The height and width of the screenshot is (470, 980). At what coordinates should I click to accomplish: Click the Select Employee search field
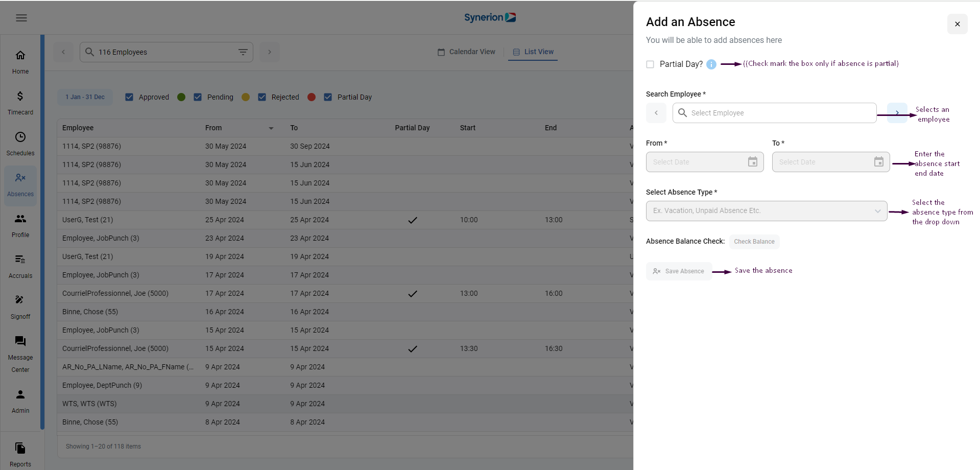click(775, 113)
